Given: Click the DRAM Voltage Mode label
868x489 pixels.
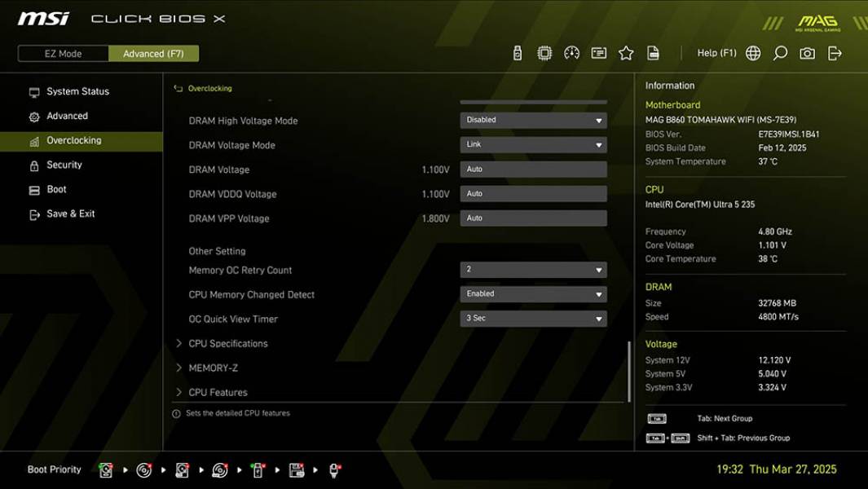Looking at the screenshot, I should tap(232, 145).
